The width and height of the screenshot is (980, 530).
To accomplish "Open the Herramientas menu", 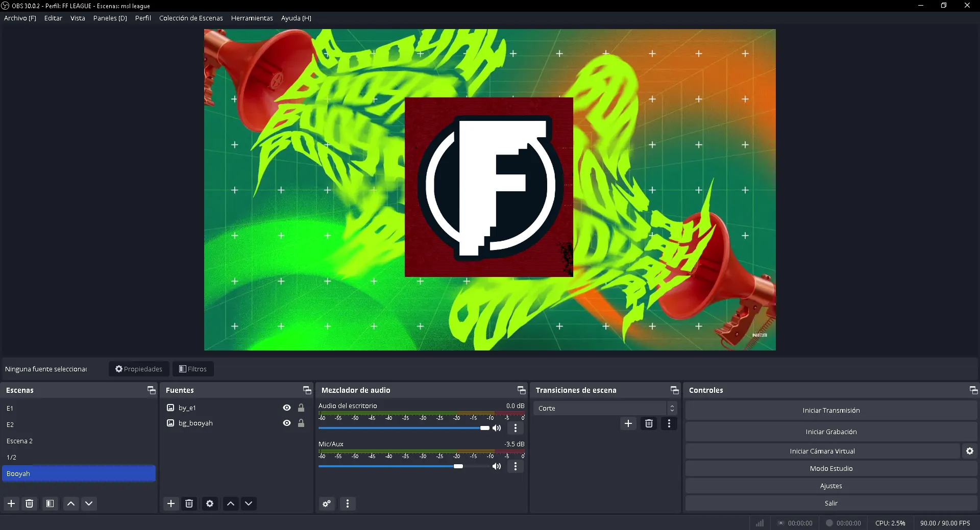I will coord(252,18).
